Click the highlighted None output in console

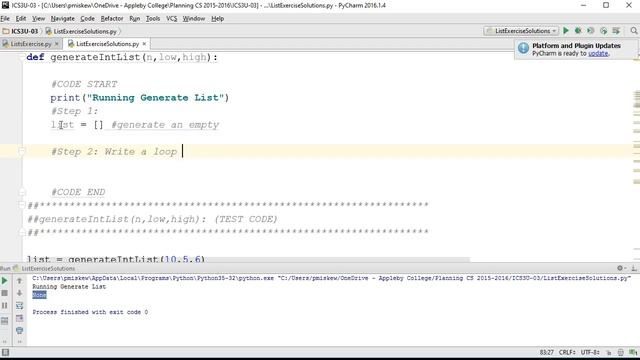tap(39, 295)
